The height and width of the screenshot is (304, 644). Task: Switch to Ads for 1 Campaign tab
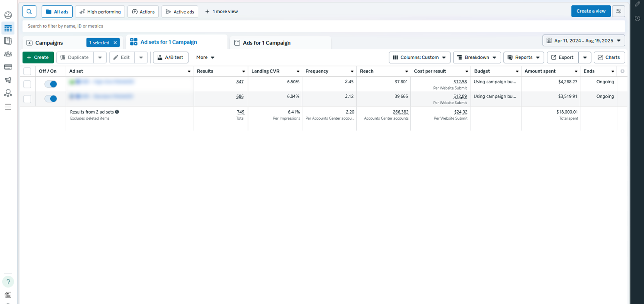pos(267,43)
